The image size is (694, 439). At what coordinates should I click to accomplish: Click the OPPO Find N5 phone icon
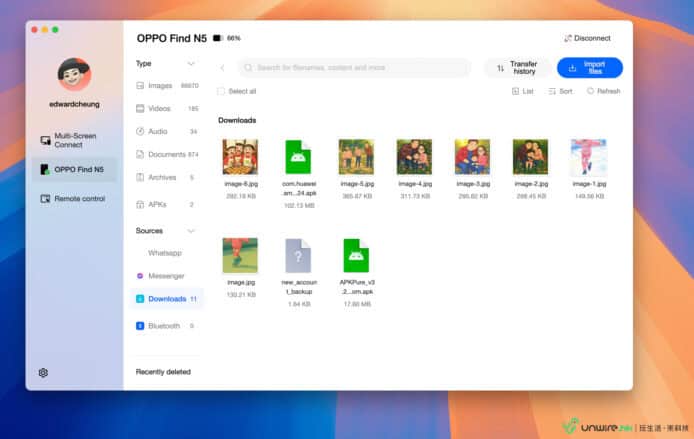pyautogui.click(x=45, y=169)
